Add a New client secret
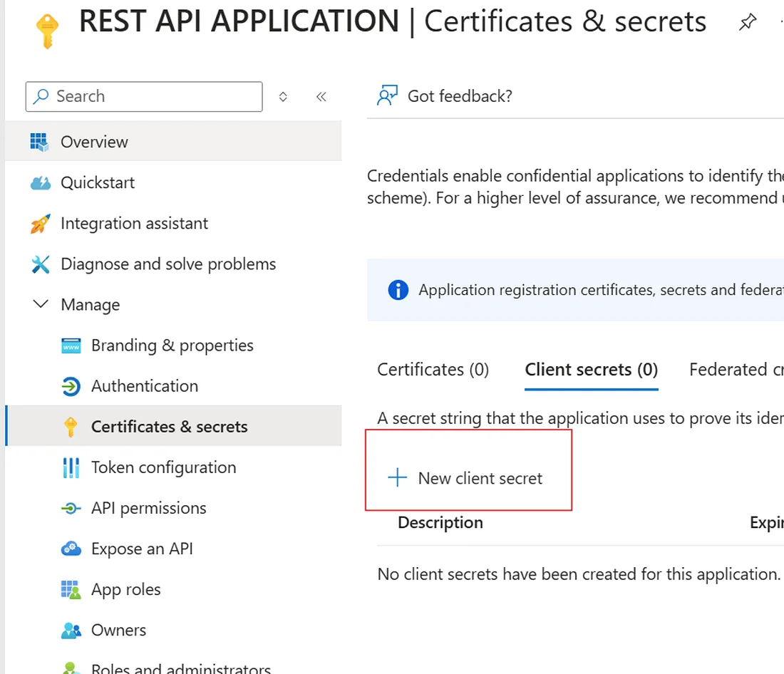 (467, 478)
